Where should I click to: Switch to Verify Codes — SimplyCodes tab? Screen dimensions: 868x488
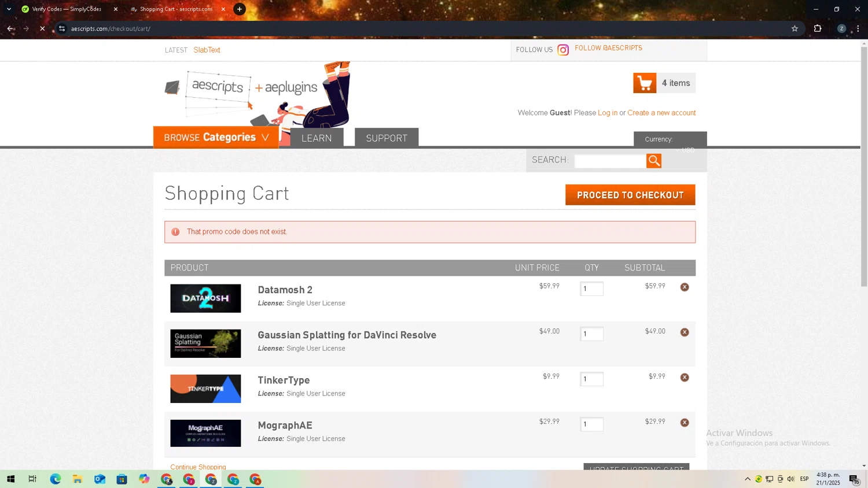pyautogui.click(x=66, y=9)
